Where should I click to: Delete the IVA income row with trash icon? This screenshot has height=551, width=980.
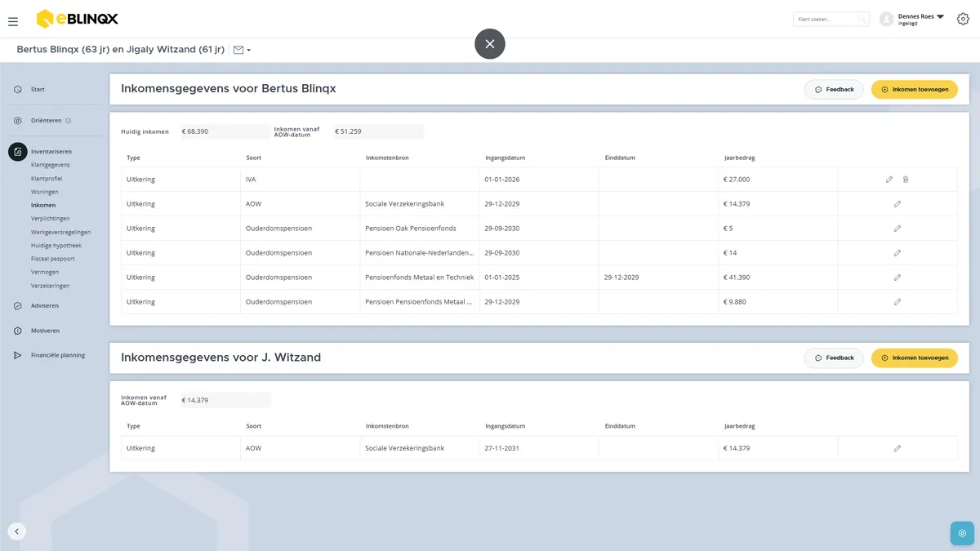click(906, 179)
